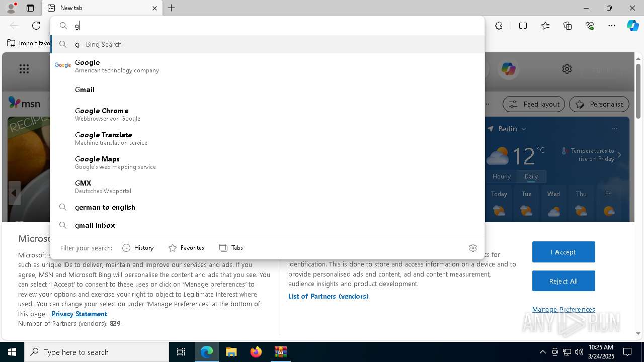Open List of Partners (vendors) link
Image resolution: width=644 pixels, height=362 pixels.
329,296
